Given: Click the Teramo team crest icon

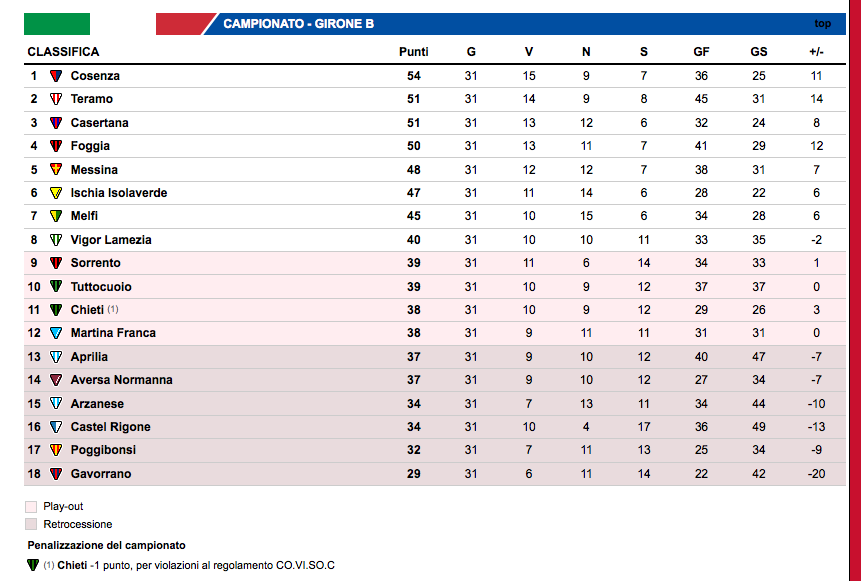Looking at the screenshot, I should [56, 99].
